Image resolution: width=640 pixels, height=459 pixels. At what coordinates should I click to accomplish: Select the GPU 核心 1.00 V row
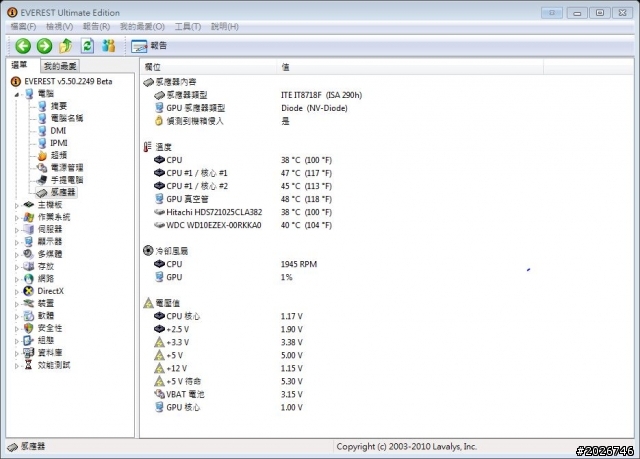coord(229,408)
